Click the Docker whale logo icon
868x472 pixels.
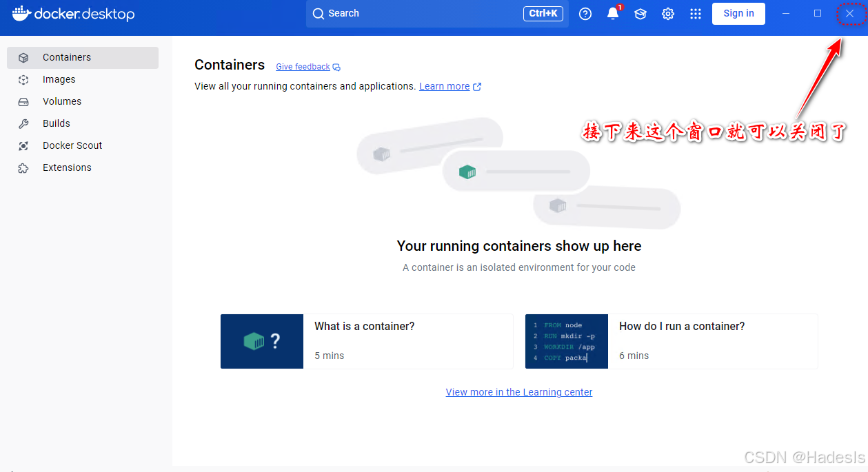pyautogui.click(x=21, y=13)
